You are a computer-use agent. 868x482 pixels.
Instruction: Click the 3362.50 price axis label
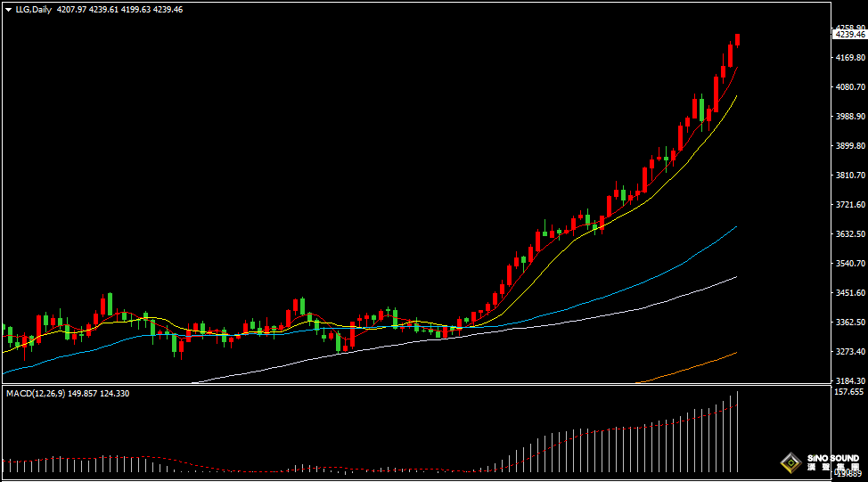[x=848, y=323]
